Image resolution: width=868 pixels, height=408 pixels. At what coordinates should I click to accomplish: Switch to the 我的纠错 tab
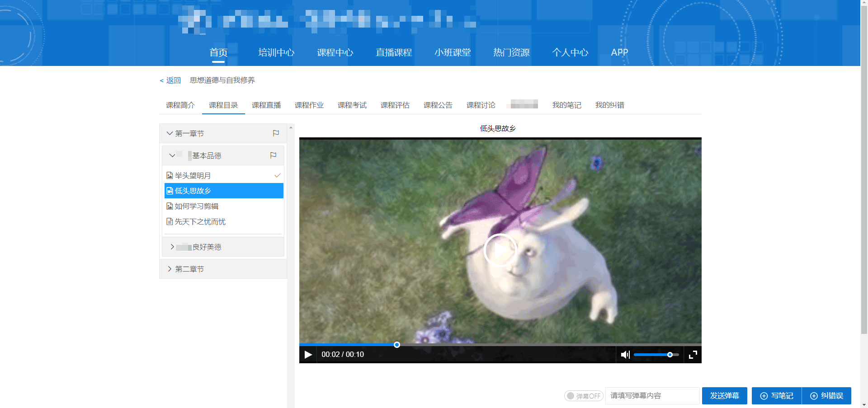pos(610,105)
